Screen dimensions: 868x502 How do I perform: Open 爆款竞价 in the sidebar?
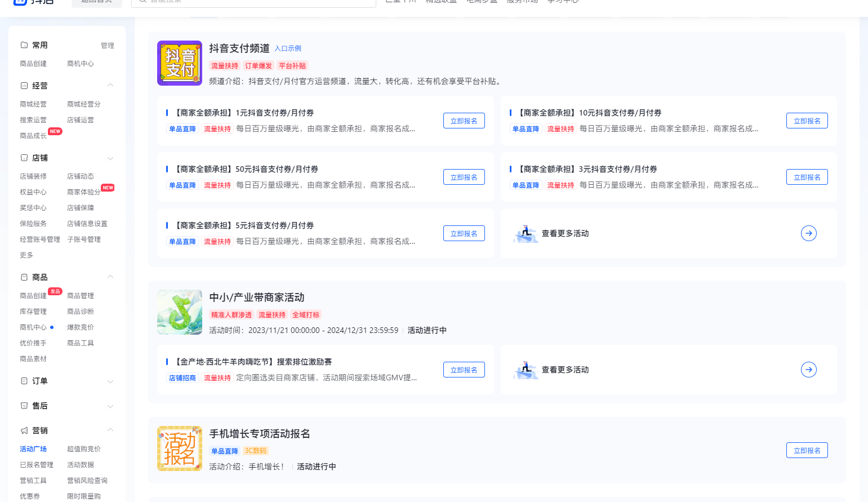tap(81, 327)
